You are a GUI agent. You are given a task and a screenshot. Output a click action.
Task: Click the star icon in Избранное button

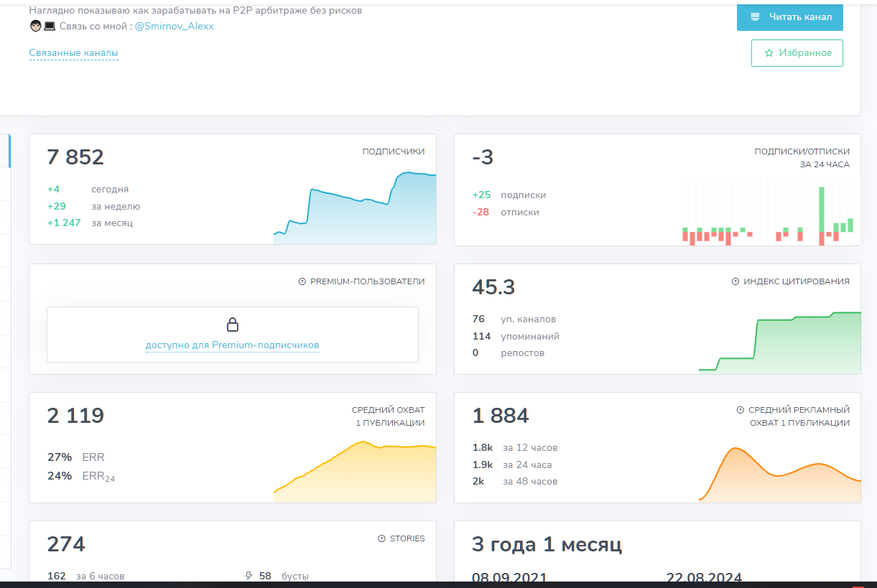point(769,53)
